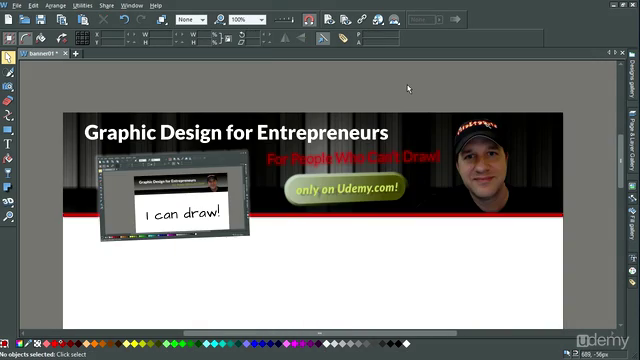Viewport: 640px width, 360px height.
Task: Select the Fill bucket tool
Action: point(8,158)
